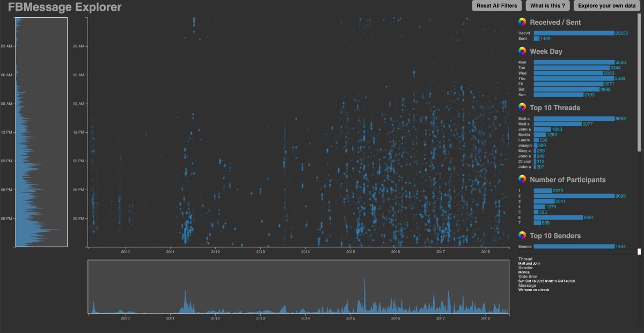Image resolution: width=644 pixels, height=333 pixels.
Task: Click the right sidebar vertical scrollbar
Action: click(x=639, y=81)
